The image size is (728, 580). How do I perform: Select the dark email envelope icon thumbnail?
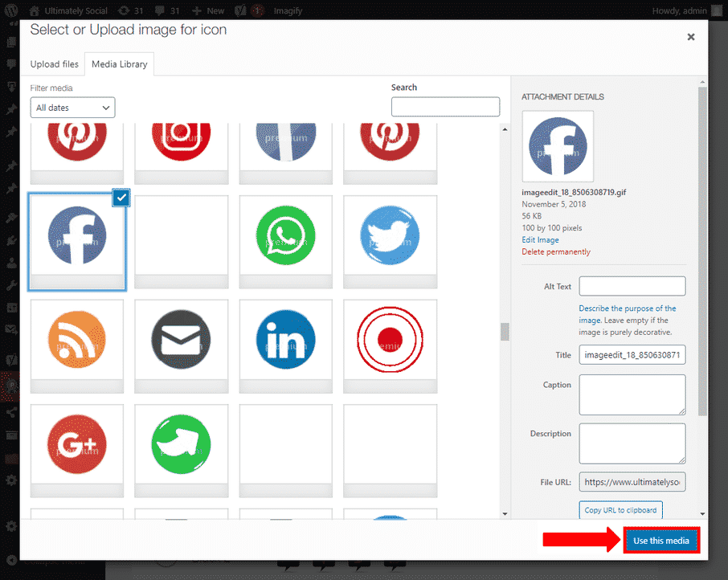tap(181, 346)
